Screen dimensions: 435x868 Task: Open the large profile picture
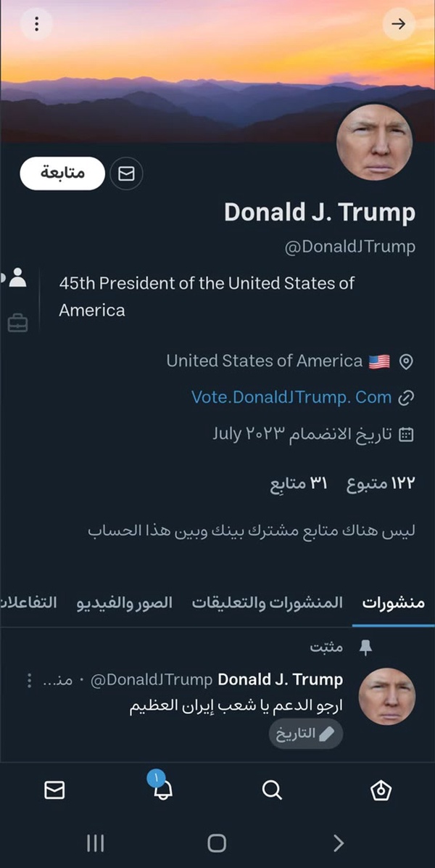(x=374, y=142)
